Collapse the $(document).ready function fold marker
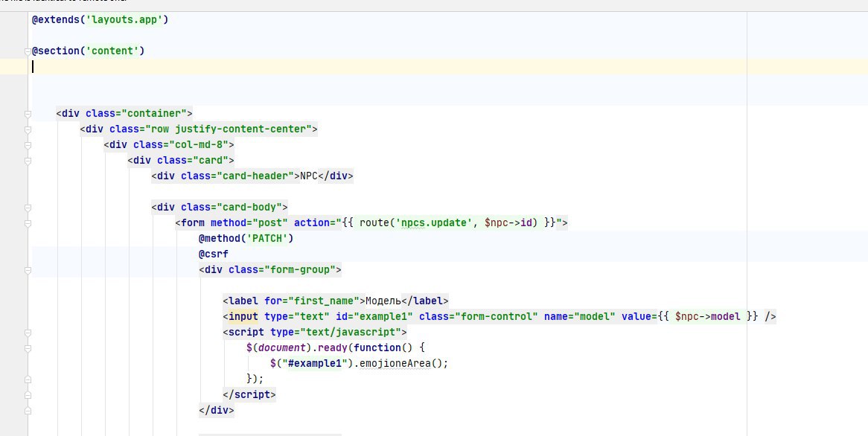Image resolution: width=868 pixels, height=436 pixels. [28, 349]
